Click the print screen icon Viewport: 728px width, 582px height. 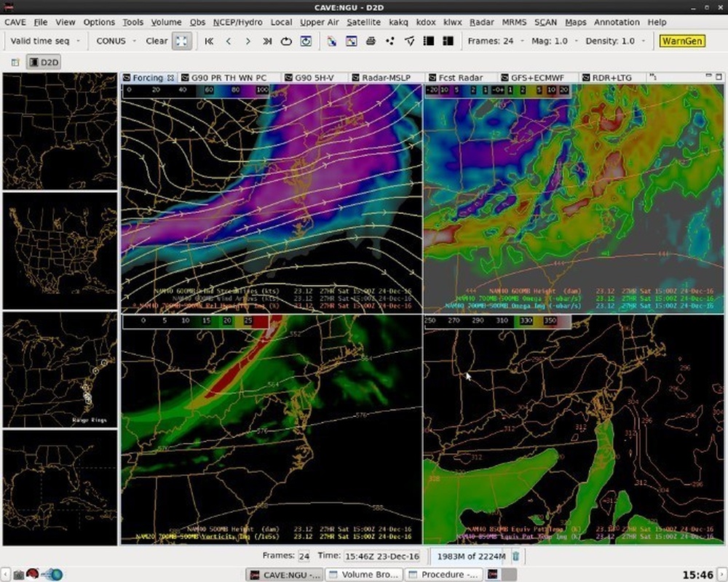click(x=371, y=41)
